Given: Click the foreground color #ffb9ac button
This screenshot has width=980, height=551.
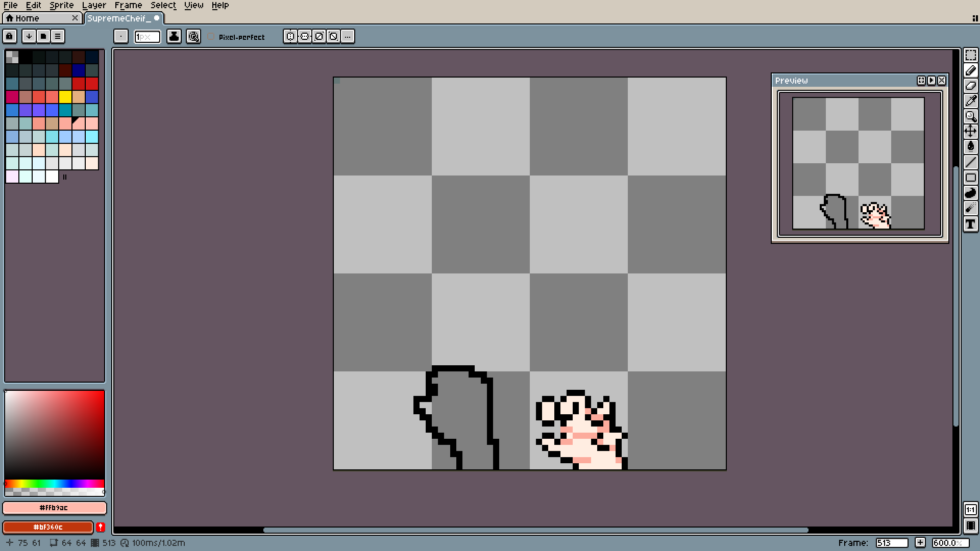Looking at the screenshot, I should point(54,508).
